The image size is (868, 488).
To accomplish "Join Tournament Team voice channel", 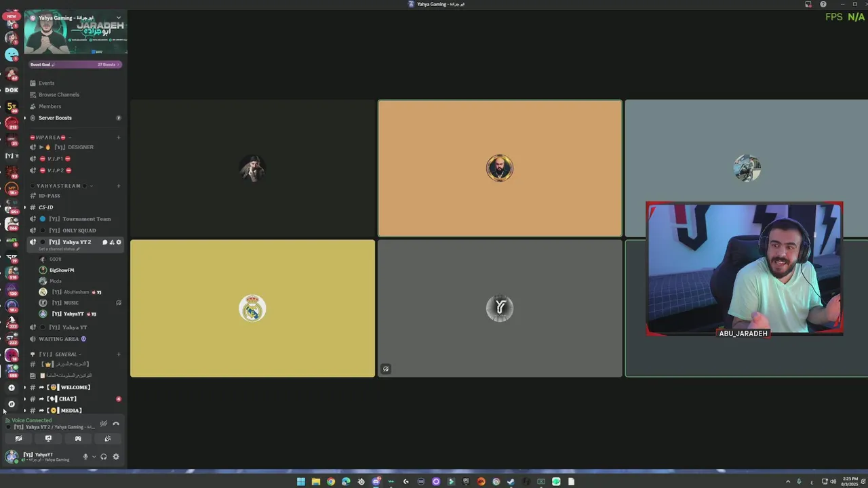I will coord(75,219).
